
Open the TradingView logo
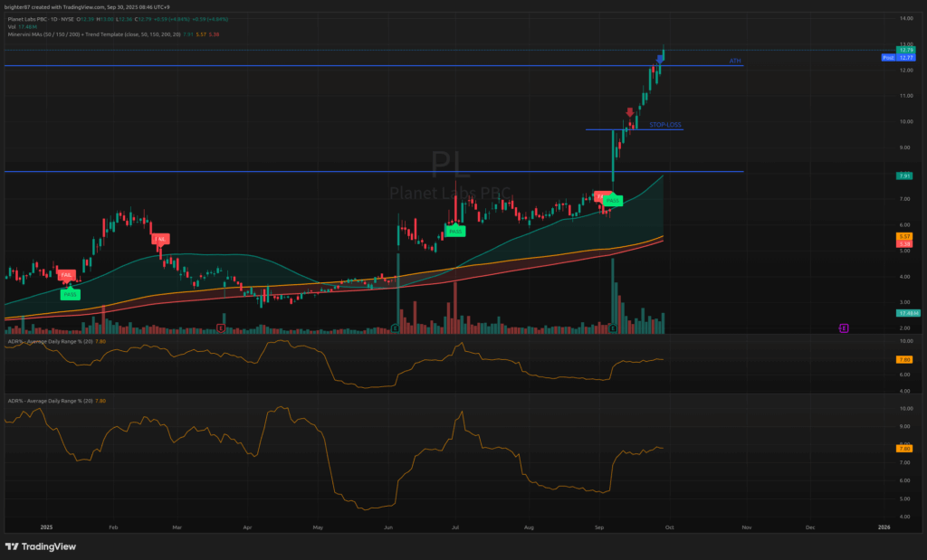click(41, 546)
